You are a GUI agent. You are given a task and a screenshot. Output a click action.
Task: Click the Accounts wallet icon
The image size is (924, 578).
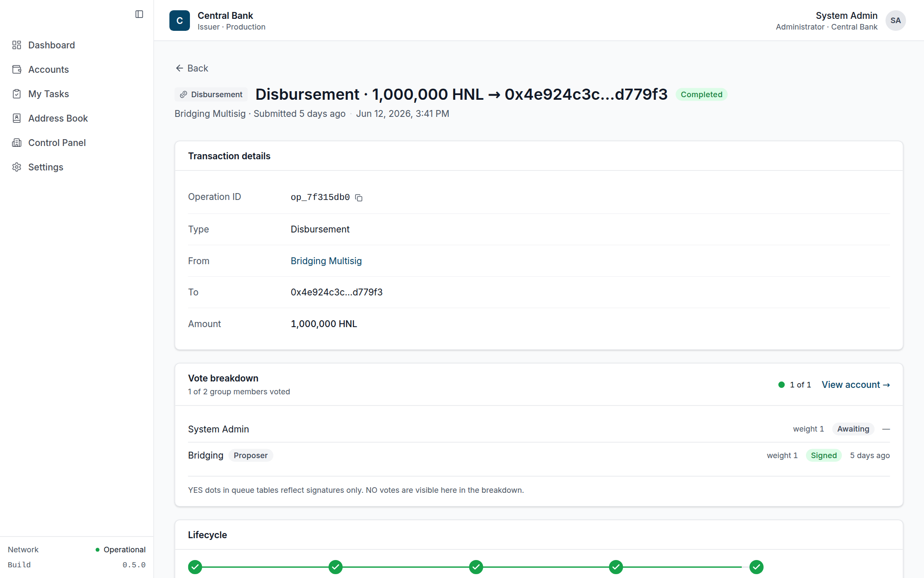click(17, 69)
